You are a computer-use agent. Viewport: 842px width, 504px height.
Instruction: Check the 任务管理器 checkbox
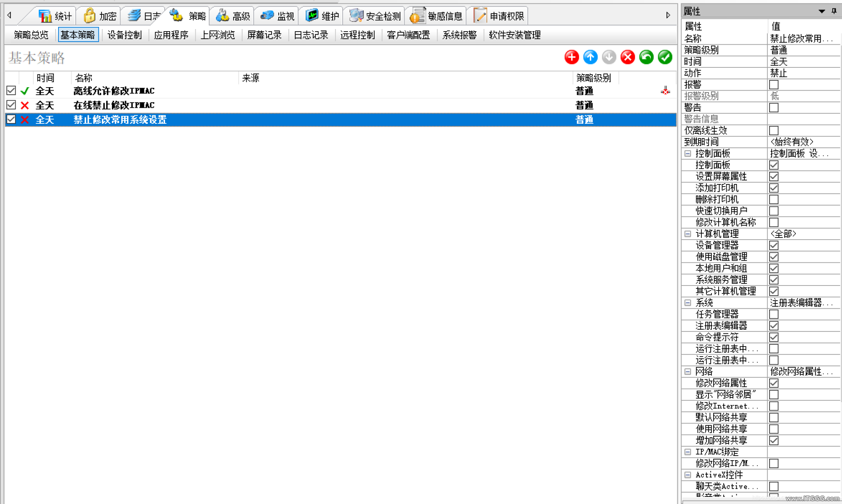(x=774, y=314)
